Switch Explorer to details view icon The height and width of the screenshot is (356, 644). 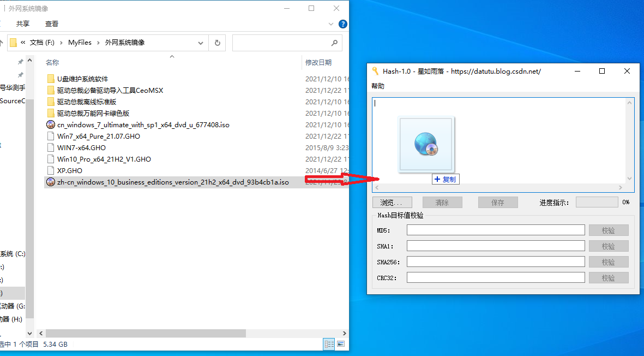[x=329, y=344]
